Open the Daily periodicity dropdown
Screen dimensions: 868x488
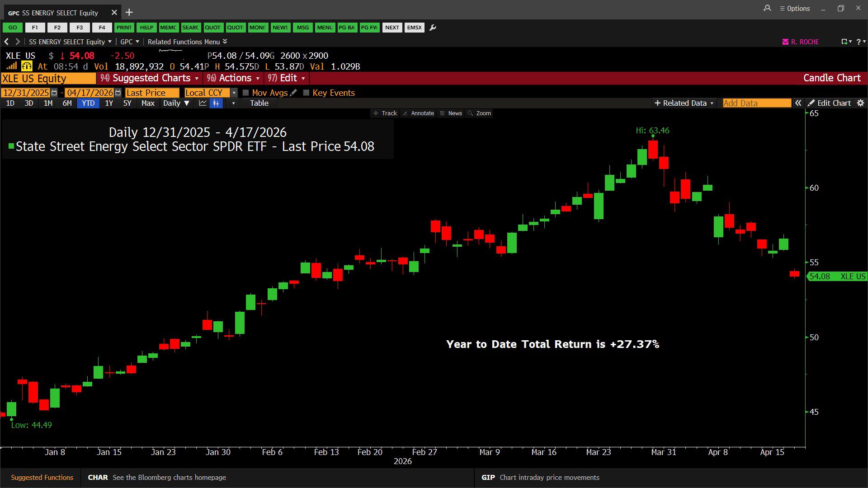click(x=176, y=103)
